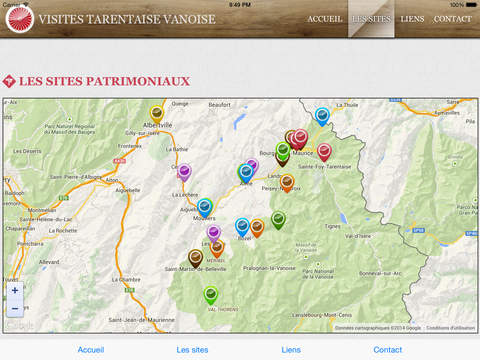Select the purple pin near La Léchère
Screen dimensions: 480x360
(184, 172)
